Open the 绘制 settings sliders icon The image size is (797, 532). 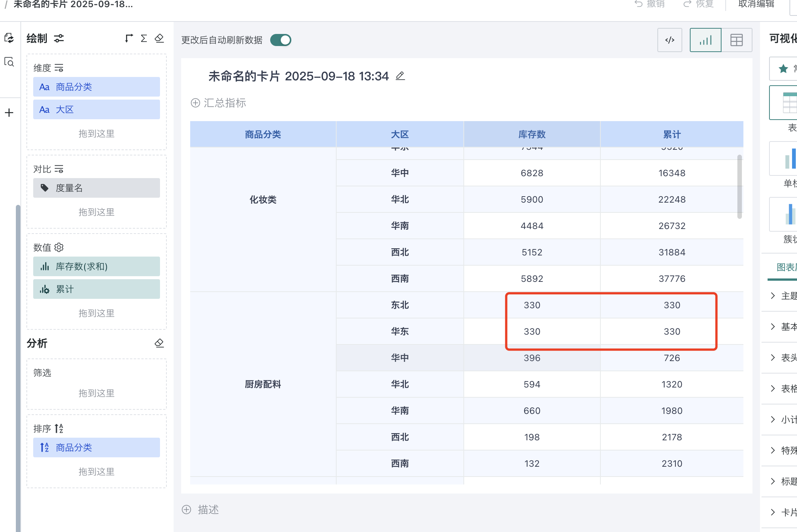tap(59, 38)
